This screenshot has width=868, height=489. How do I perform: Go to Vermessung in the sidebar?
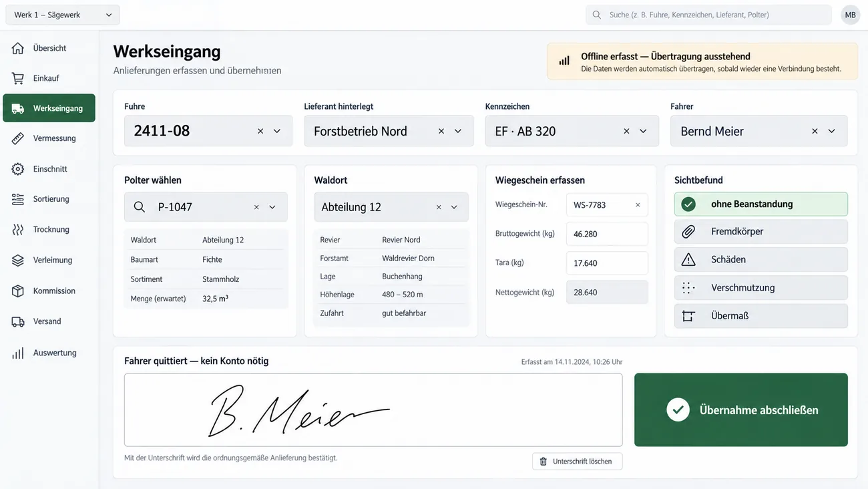[49, 138]
